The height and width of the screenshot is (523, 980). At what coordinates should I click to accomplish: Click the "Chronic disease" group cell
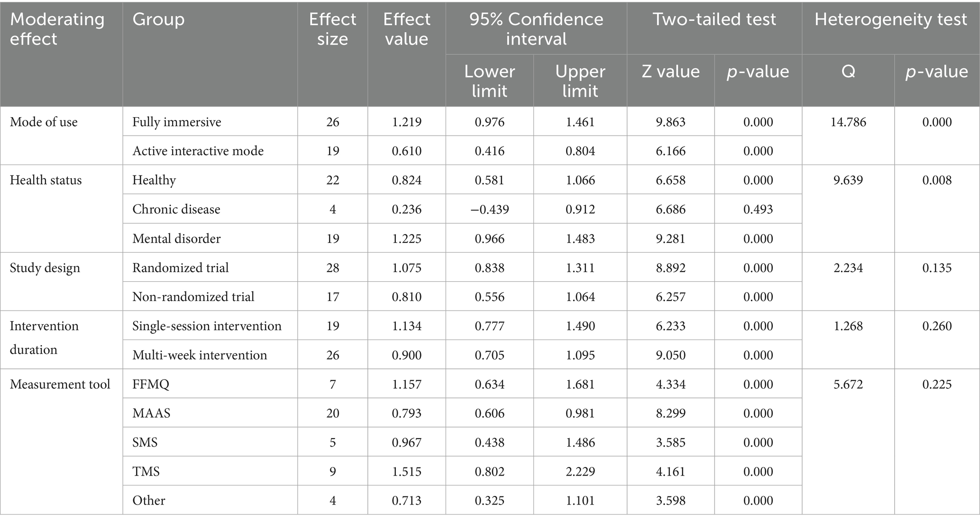tap(176, 209)
